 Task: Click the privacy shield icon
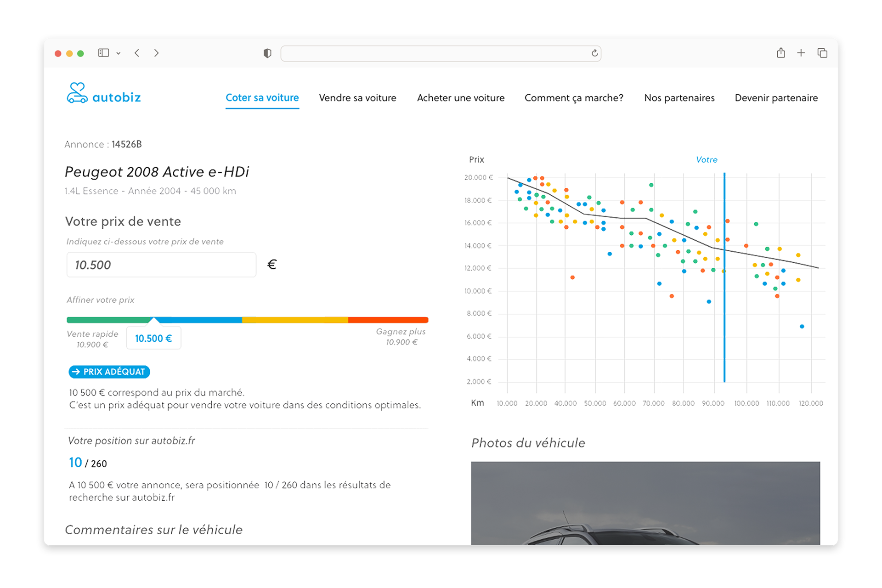(267, 53)
